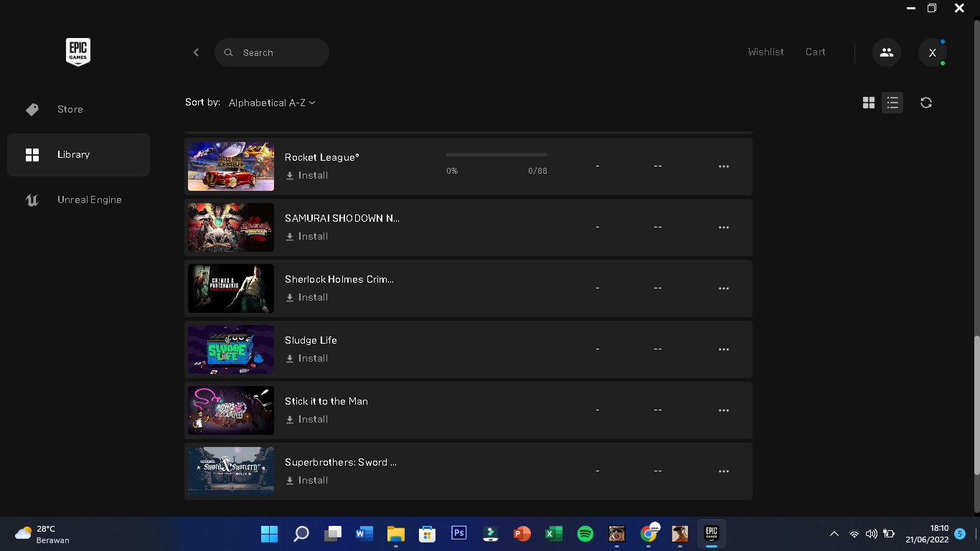Install Stick it to the Man
The width and height of the screenshot is (980, 551).
click(307, 419)
